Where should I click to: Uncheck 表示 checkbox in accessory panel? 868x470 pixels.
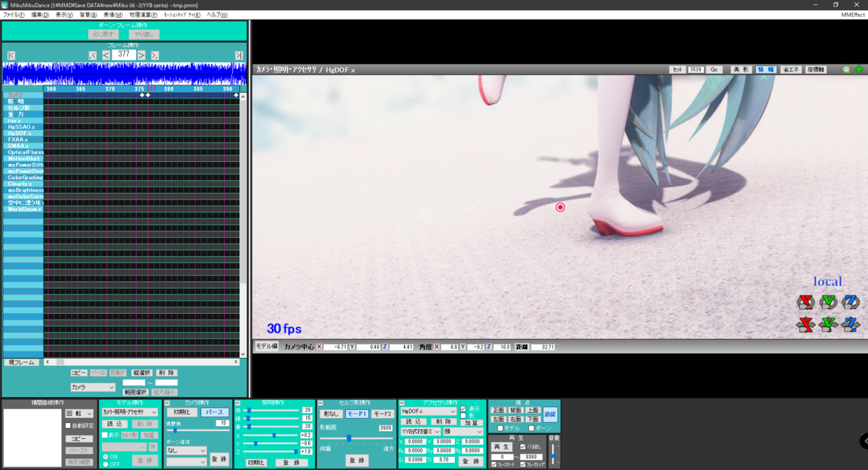tap(463, 409)
